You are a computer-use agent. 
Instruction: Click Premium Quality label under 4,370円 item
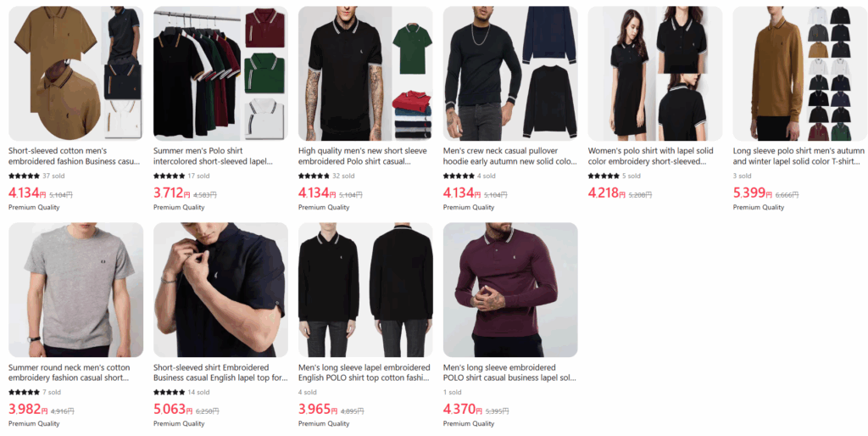(x=468, y=424)
